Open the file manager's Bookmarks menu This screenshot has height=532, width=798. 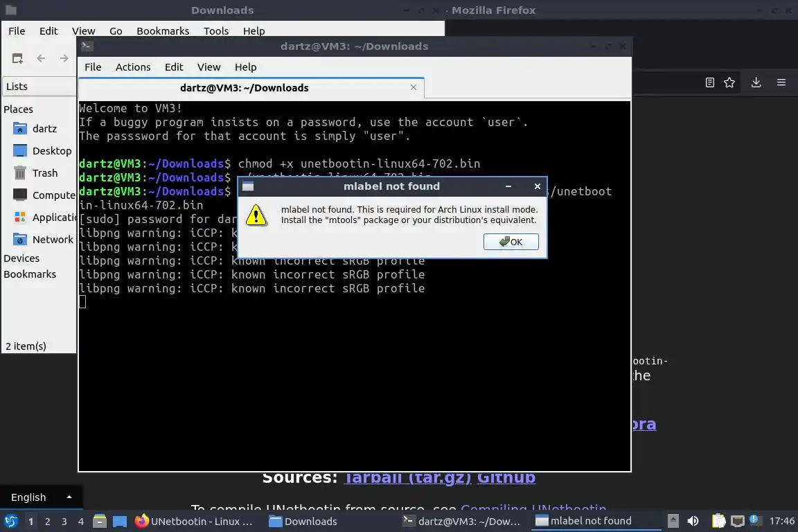tap(163, 31)
